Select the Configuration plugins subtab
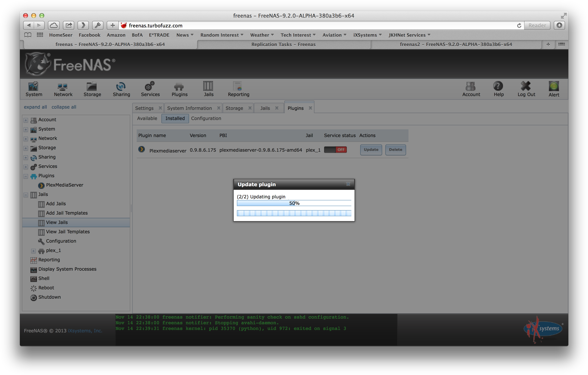The width and height of the screenshot is (588, 375). (206, 118)
